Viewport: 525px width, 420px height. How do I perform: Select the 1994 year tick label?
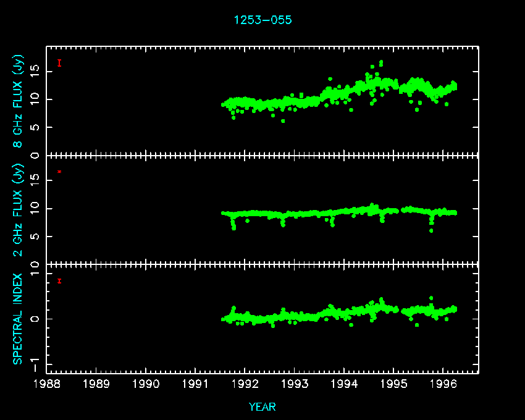pyautogui.click(x=344, y=384)
